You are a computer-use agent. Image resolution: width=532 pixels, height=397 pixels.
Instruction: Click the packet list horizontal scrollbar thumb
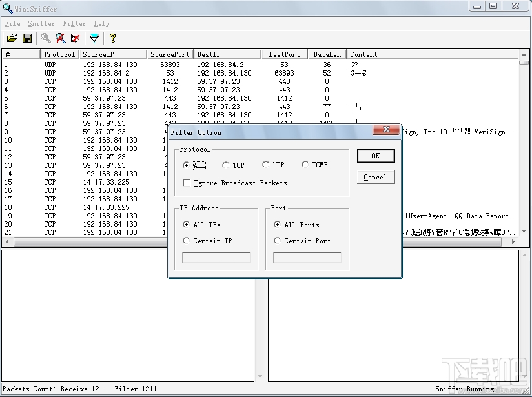pyautogui.click(x=258, y=241)
